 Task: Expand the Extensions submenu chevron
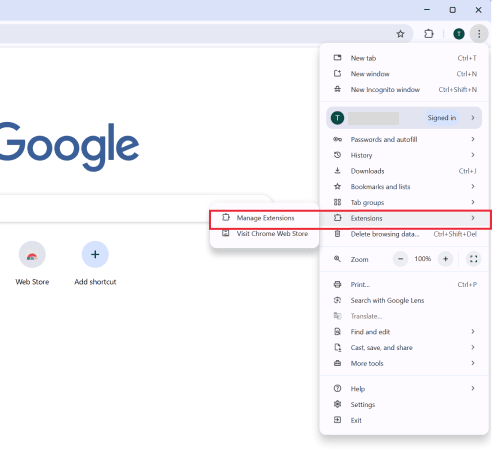[x=473, y=218]
